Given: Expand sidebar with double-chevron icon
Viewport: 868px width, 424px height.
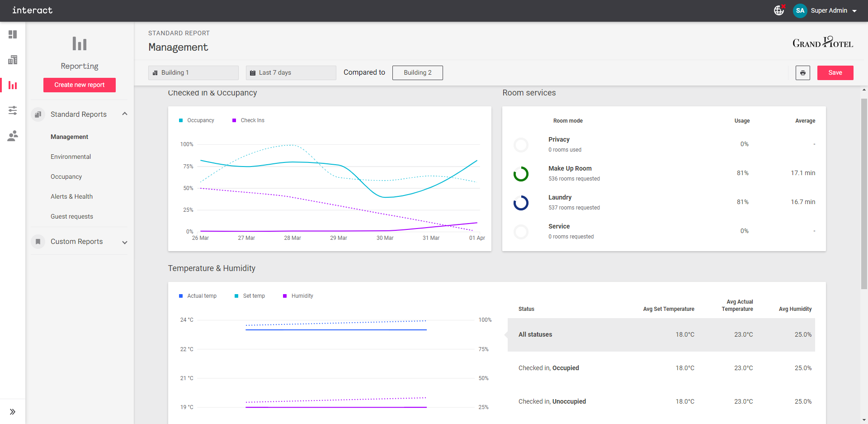Looking at the screenshot, I should (13, 412).
